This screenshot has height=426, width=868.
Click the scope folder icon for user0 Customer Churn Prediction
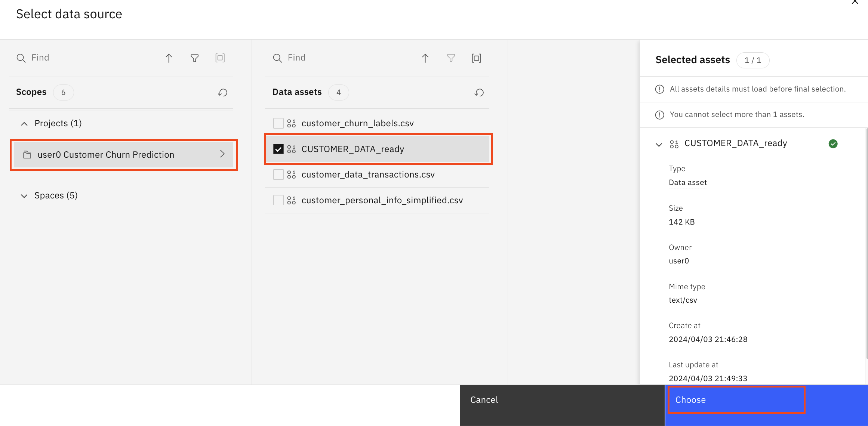[x=28, y=154]
